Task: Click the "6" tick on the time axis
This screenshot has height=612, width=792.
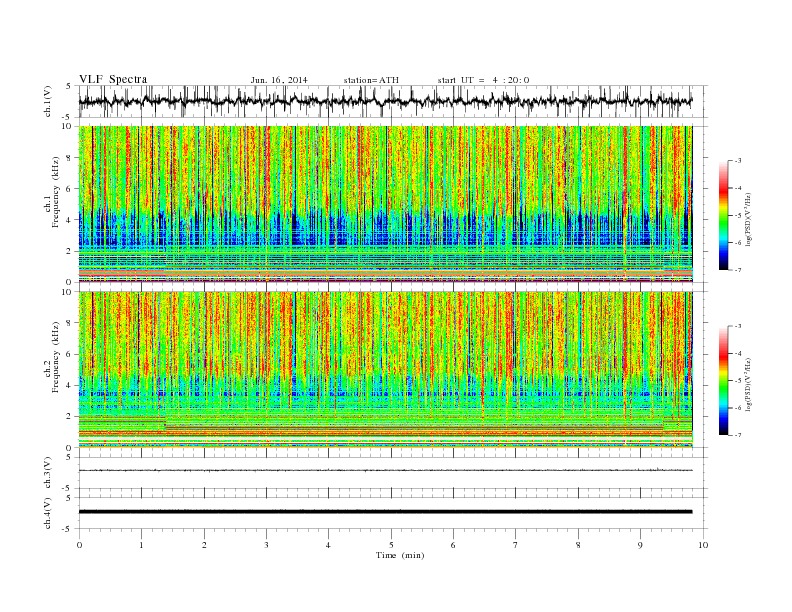Action: point(453,545)
